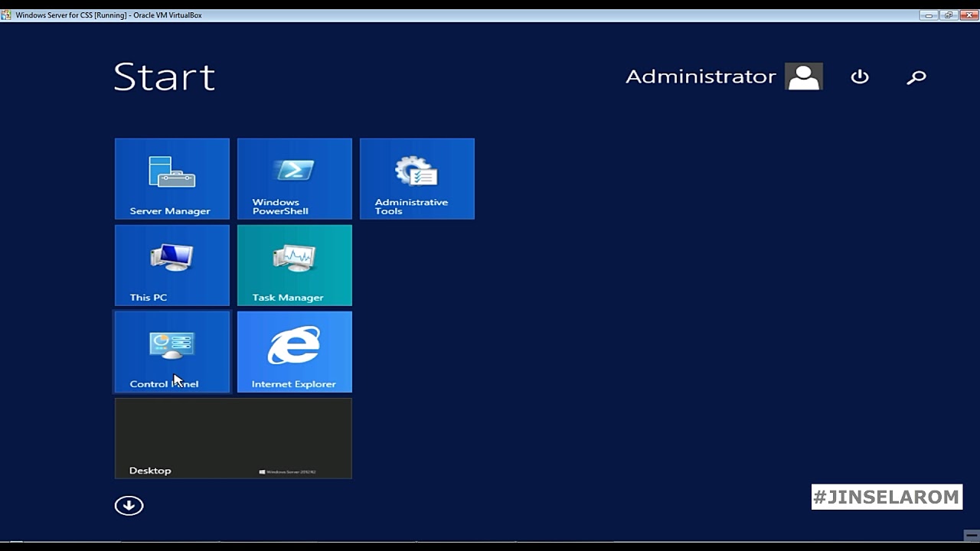Click the VirtualBox icon in the title bar
Image resolution: width=980 pixels, height=551 pixels.
click(x=6, y=15)
